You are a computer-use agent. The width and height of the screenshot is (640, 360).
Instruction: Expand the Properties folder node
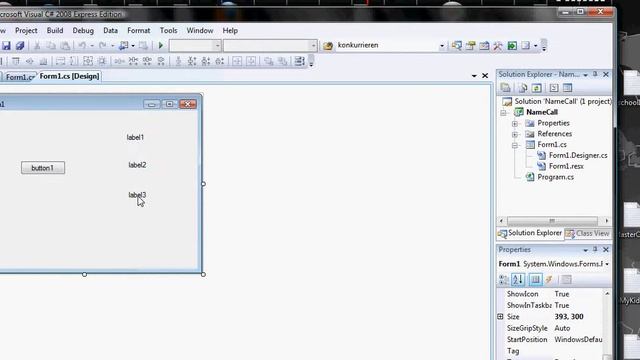tap(515, 123)
